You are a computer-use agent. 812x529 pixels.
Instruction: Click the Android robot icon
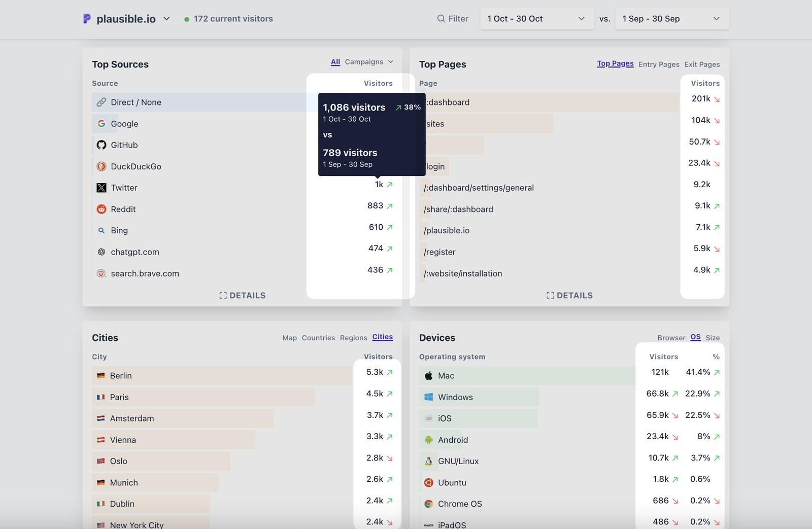(429, 440)
